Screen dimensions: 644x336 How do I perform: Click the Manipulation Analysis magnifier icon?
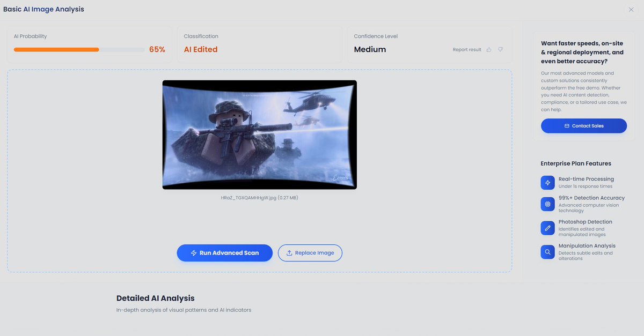(547, 252)
